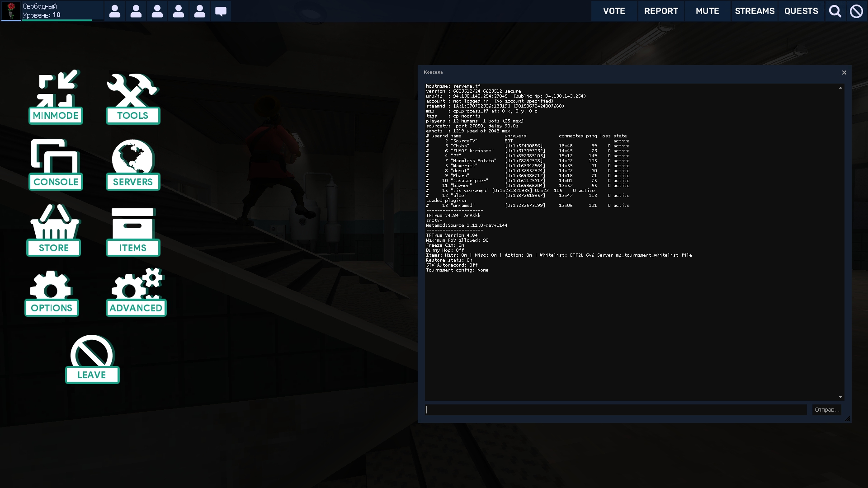Click the "donut" player row
This screenshot has width=868, height=488.
[528, 170]
